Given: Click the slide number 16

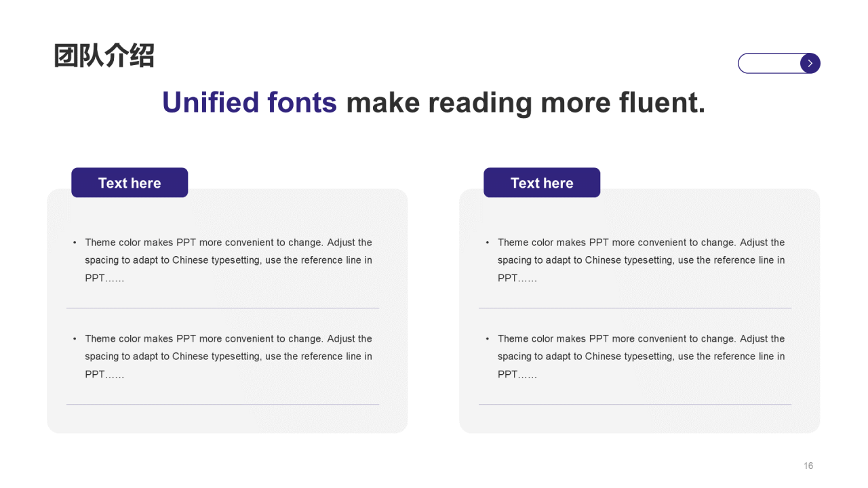Looking at the screenshot, I should (808, 466).
